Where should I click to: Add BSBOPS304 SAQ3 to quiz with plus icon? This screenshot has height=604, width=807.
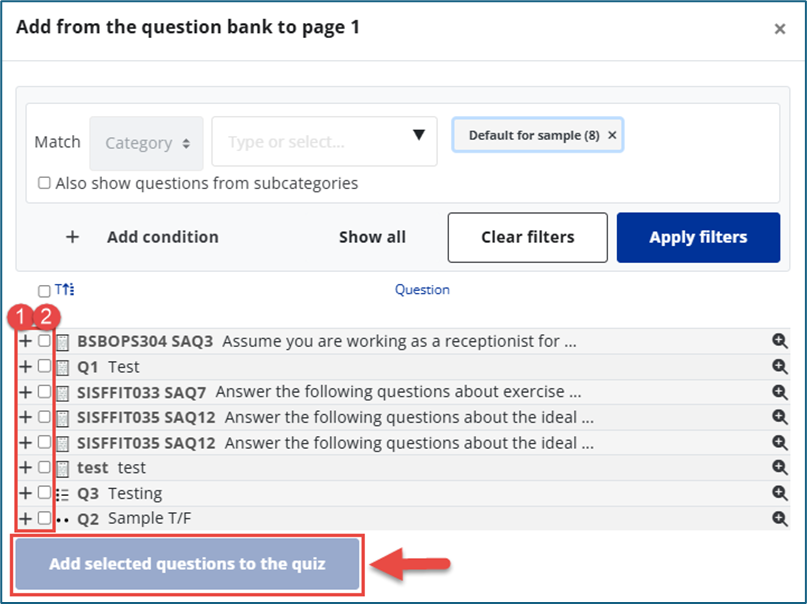coord(25,341)
